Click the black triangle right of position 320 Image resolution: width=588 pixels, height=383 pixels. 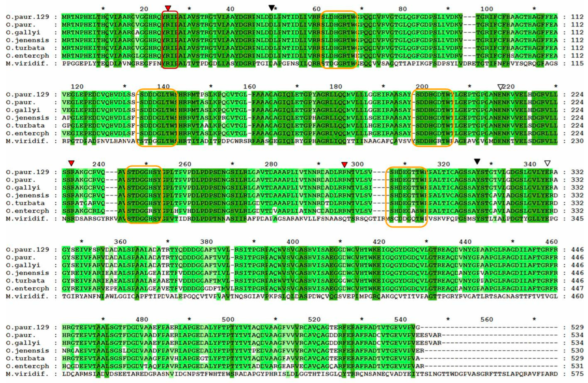coord(477,161)
